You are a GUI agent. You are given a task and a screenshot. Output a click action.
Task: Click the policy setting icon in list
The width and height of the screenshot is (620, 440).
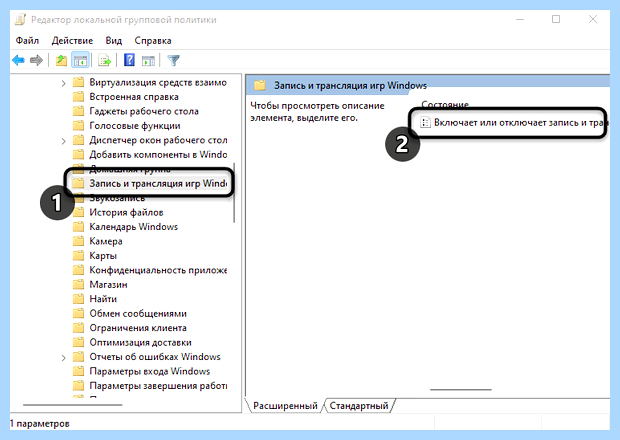coord(425,123)
